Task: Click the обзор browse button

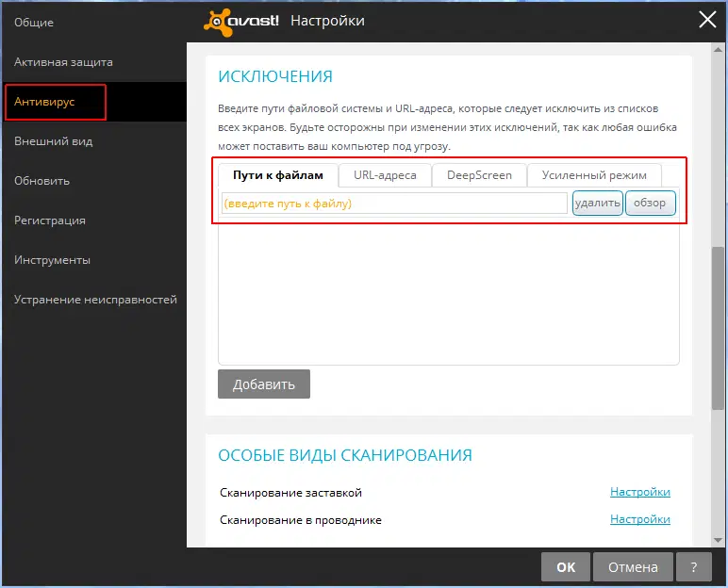Action: (650, 203)
